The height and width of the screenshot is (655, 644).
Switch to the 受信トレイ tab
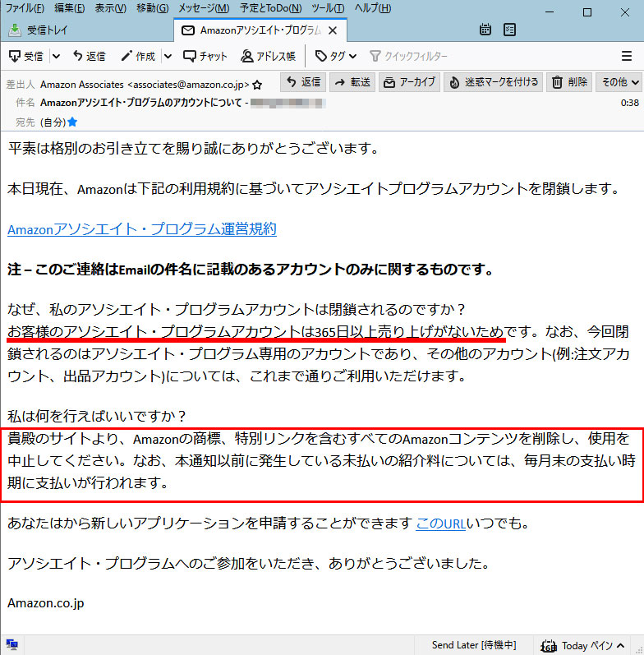[86, 30]
